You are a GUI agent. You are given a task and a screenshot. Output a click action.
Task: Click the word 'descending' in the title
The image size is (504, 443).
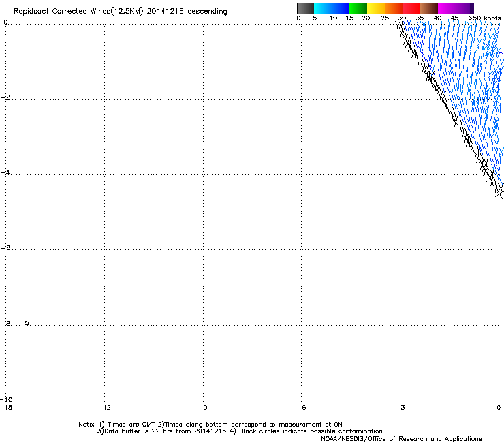[207, 12]
